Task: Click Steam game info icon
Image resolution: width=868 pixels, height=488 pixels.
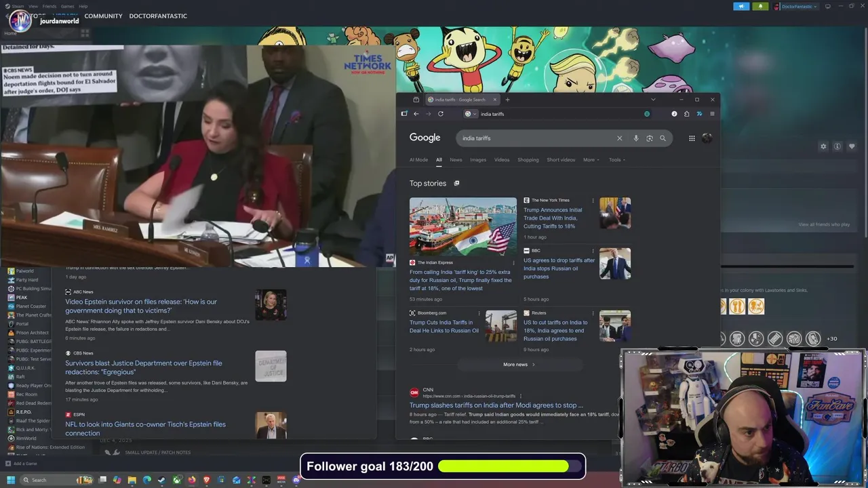Action: click(837, 146)
